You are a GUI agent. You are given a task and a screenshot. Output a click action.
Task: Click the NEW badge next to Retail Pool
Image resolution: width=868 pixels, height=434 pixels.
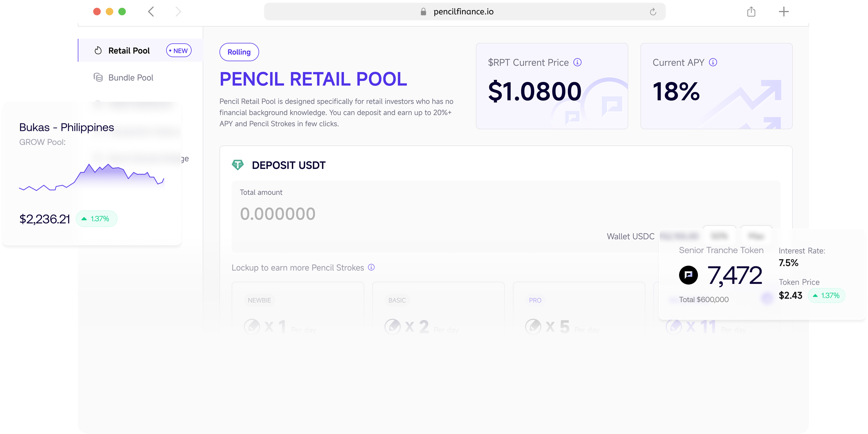(179, 50)
